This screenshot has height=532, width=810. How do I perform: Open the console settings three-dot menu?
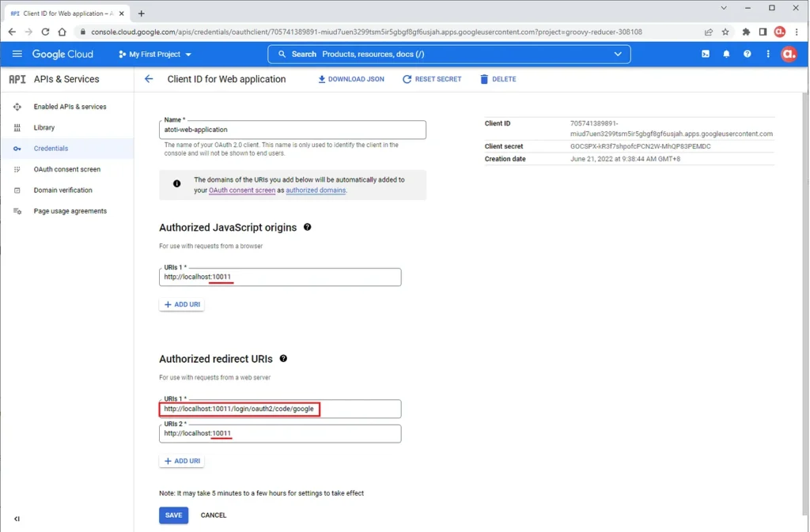[x=768, y=55]
